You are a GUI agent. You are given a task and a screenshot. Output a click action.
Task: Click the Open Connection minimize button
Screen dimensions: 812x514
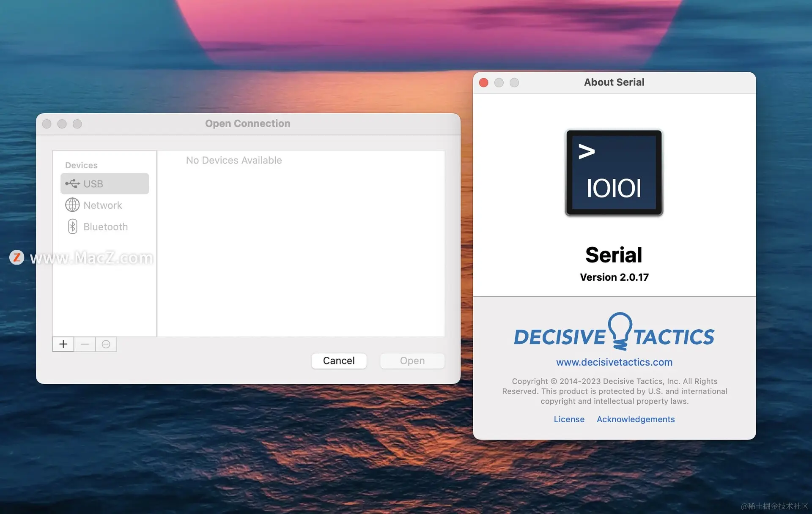(x=62, y=124)
